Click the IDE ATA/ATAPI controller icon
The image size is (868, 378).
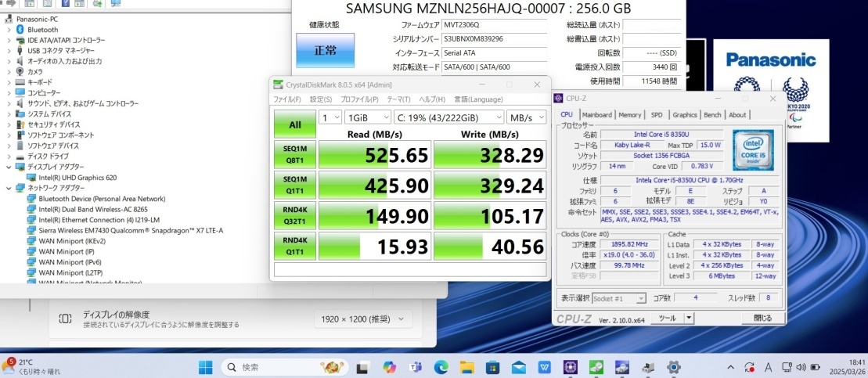pos(20,40)
